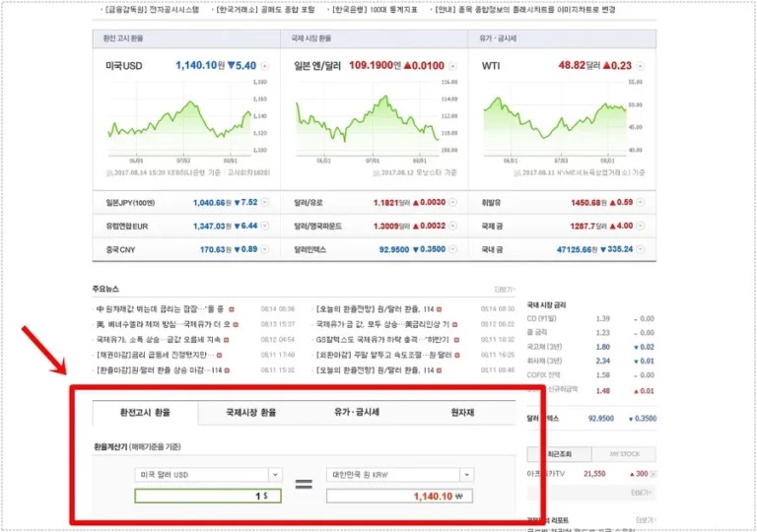Click CD (91일) in 국내 시장 금리
This screenshot has width=757, height=532.
coord(541,318)
